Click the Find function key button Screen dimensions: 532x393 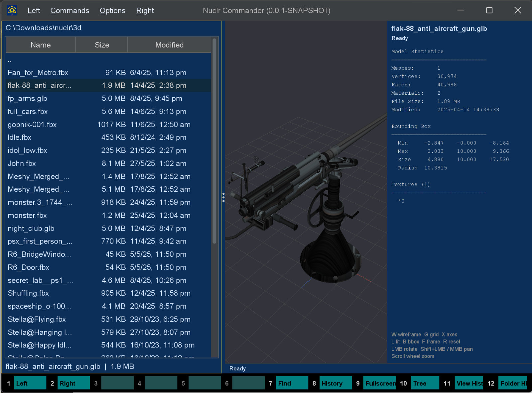click(x=292, y=383)
